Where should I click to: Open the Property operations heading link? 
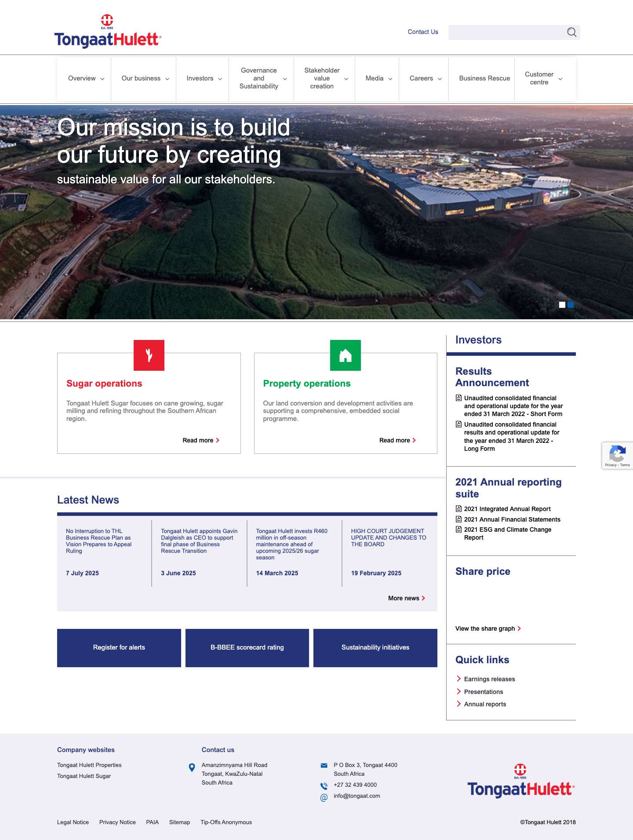(x=307, y=383)
